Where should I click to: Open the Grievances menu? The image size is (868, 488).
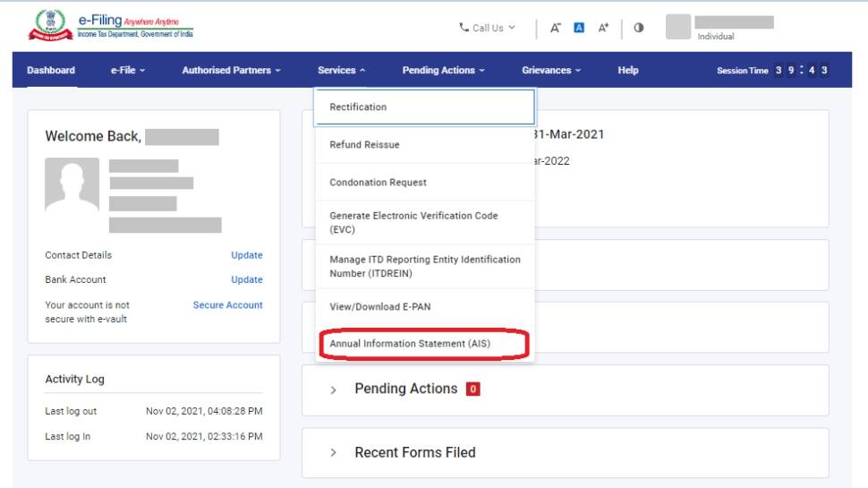click(551, 71)
